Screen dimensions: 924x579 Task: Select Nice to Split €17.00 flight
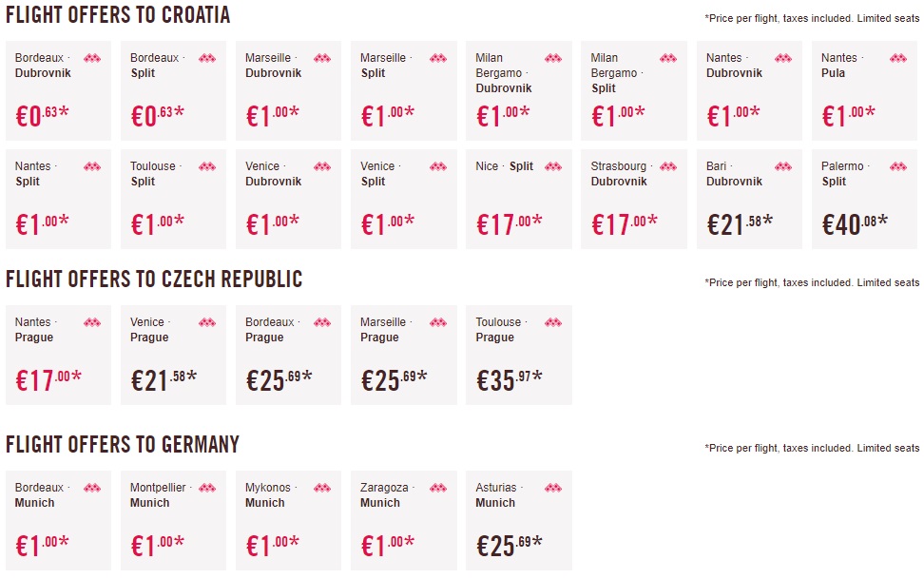pyautogui.click(x=519, y=199)
